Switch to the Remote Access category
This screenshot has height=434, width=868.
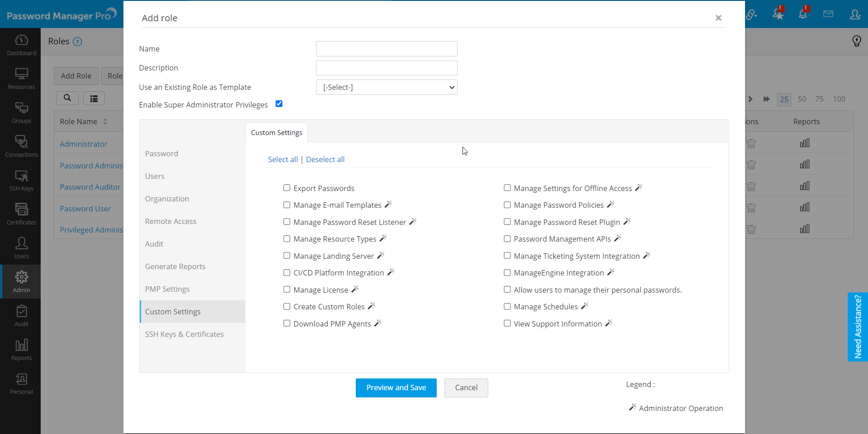point(171,221)
